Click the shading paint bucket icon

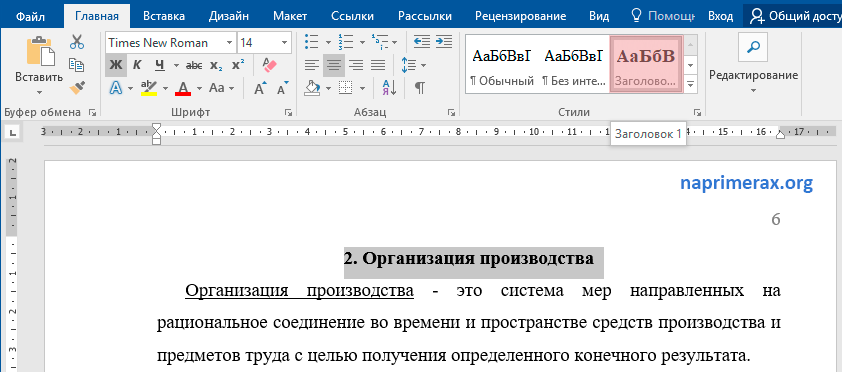point(312,88)
